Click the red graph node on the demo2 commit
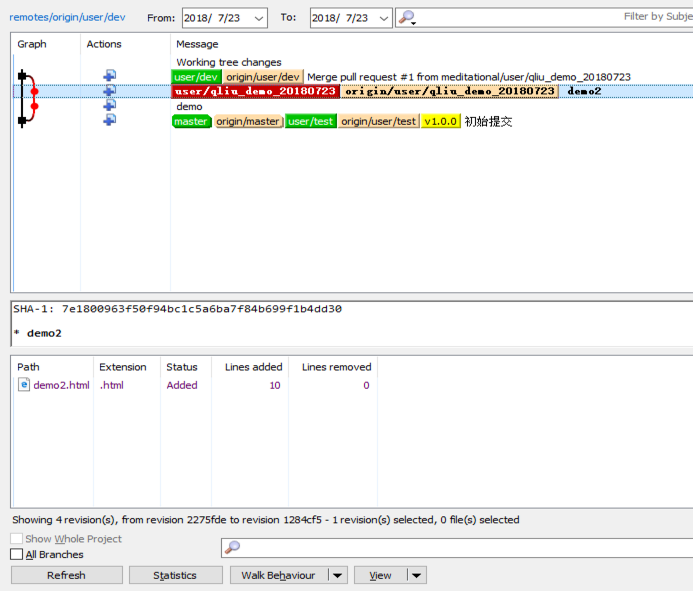The width and height of the screenshot is (693, 598). click(35, 91)
